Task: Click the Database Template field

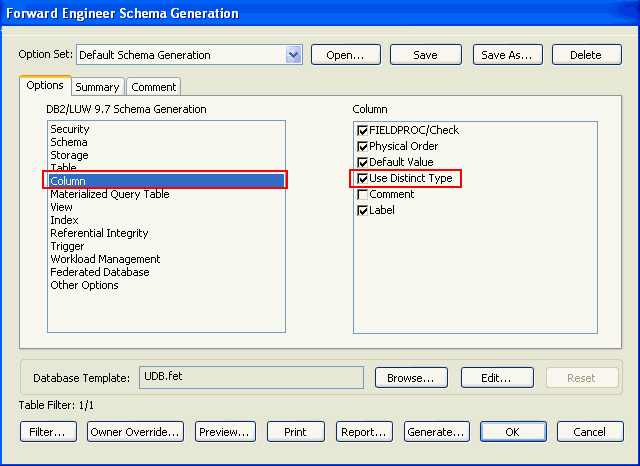Action: pyautogui.click(x=250, y=377)
